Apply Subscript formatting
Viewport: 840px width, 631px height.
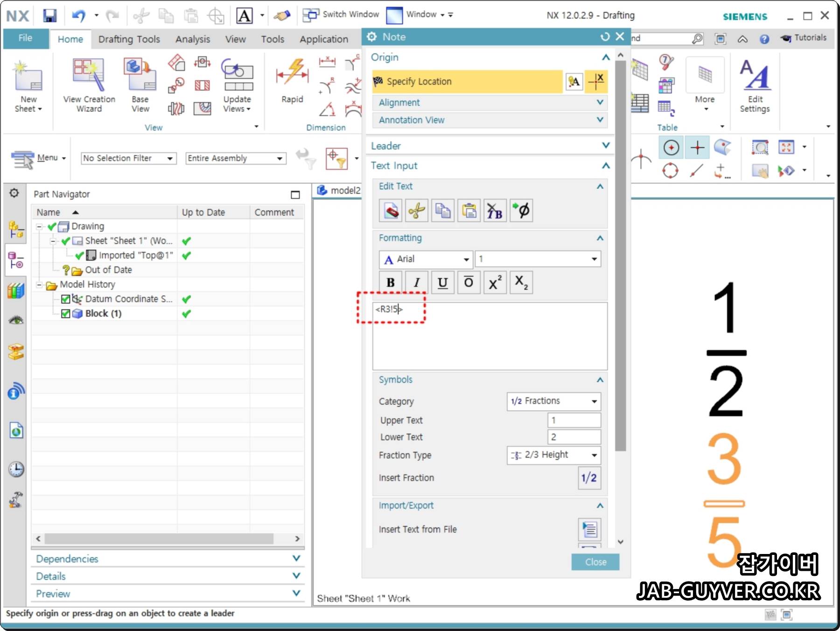click(521, 282)
